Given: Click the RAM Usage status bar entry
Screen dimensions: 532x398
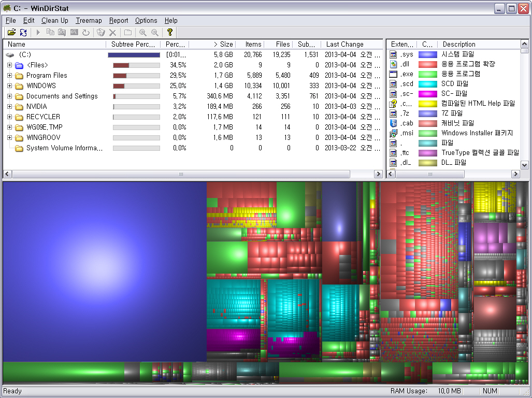Looking at the screenshot, I should coord(425,391).
